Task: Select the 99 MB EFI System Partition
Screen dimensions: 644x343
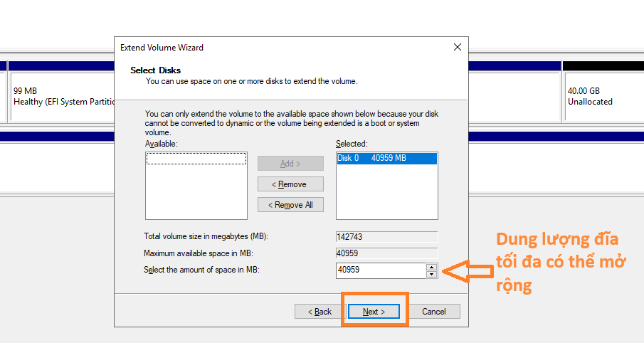Action: tap(63, 96)
